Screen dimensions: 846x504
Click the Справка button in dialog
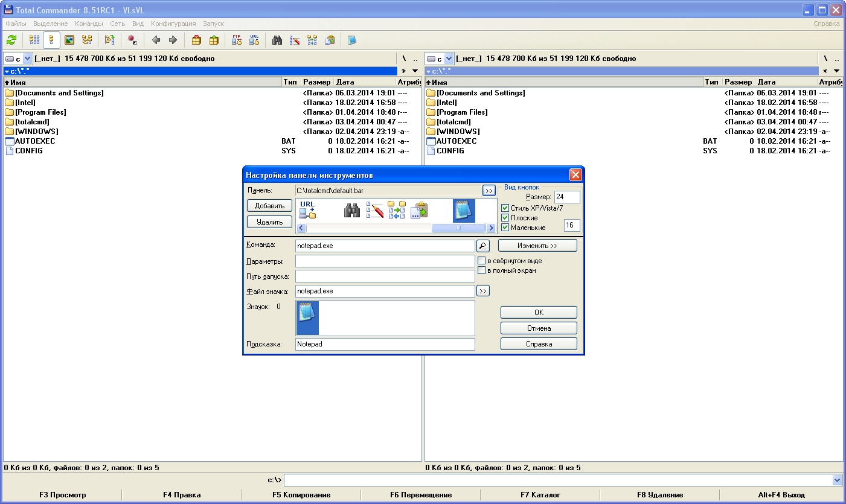point(539,344)
